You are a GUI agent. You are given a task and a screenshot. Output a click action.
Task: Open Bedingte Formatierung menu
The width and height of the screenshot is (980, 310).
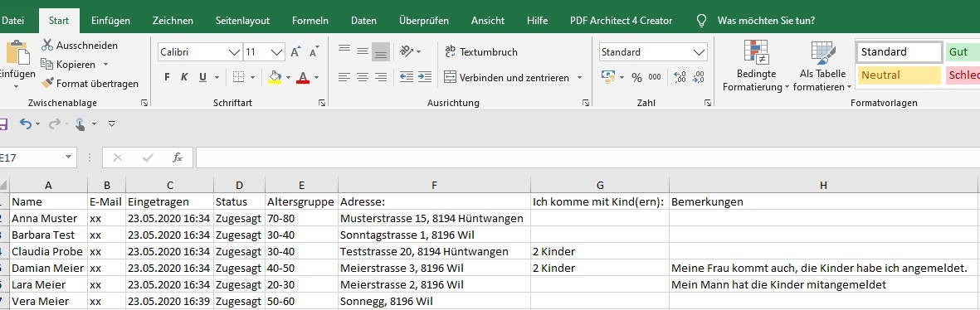pyautogui.click(x=756, y=65)
